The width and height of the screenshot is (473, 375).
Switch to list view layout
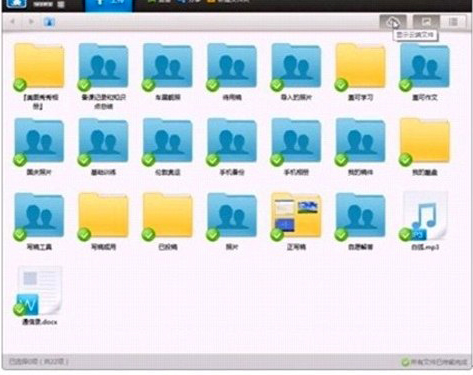pos(453,22)
